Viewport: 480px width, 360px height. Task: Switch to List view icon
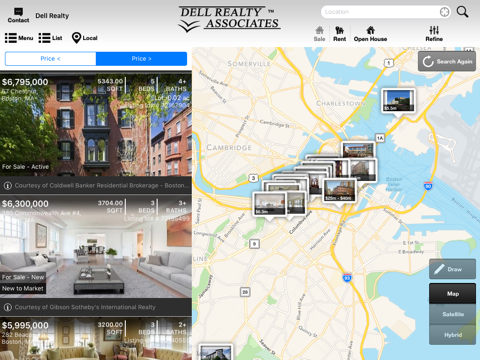pyautogui.click(x=44, y=38)
